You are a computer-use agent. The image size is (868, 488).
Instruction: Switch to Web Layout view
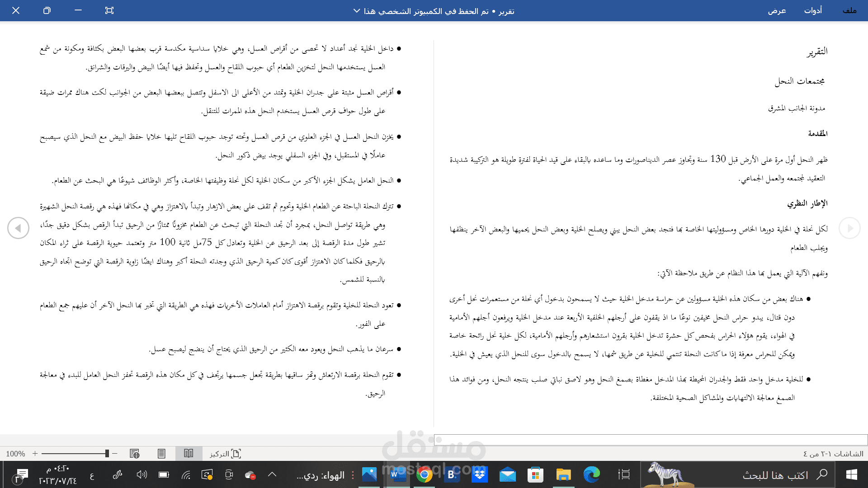pos(134,453)
